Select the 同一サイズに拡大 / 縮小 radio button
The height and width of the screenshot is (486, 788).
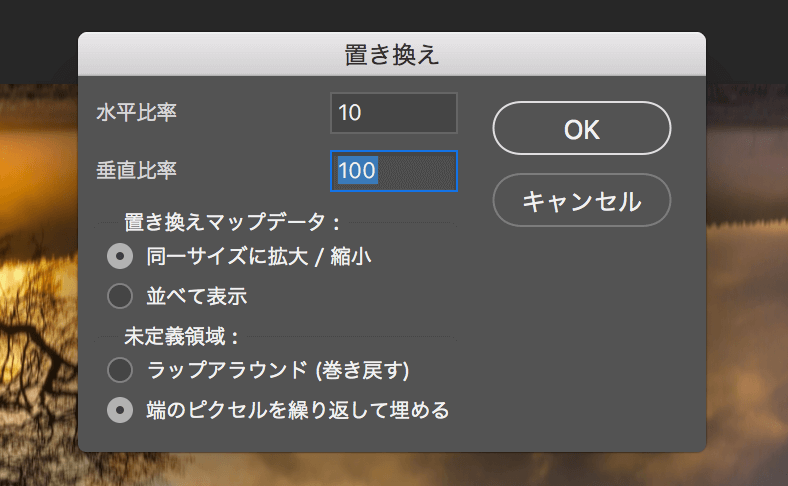point(120,256)
